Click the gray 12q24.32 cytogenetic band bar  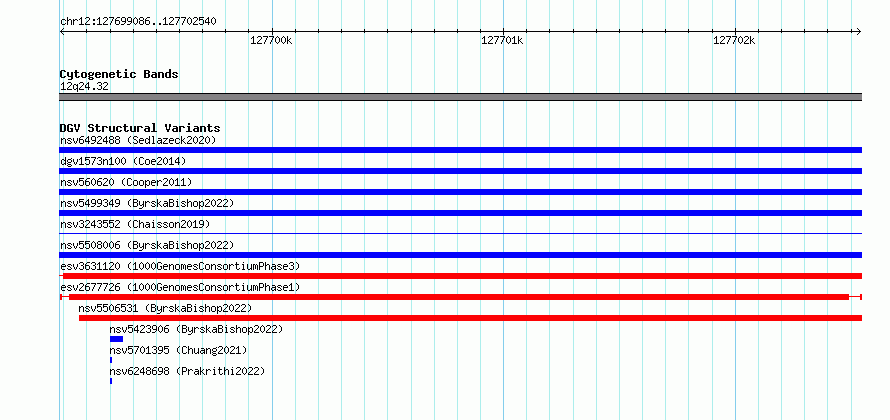click(460, 97)
